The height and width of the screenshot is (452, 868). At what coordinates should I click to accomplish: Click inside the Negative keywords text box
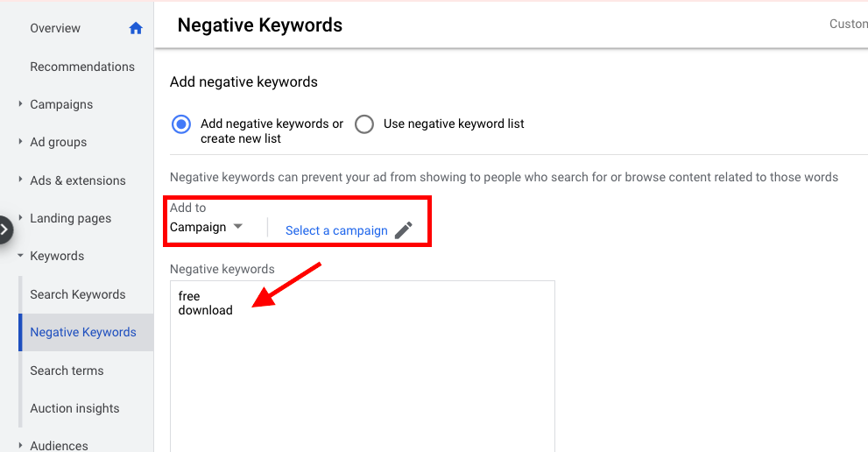point(363,366)
